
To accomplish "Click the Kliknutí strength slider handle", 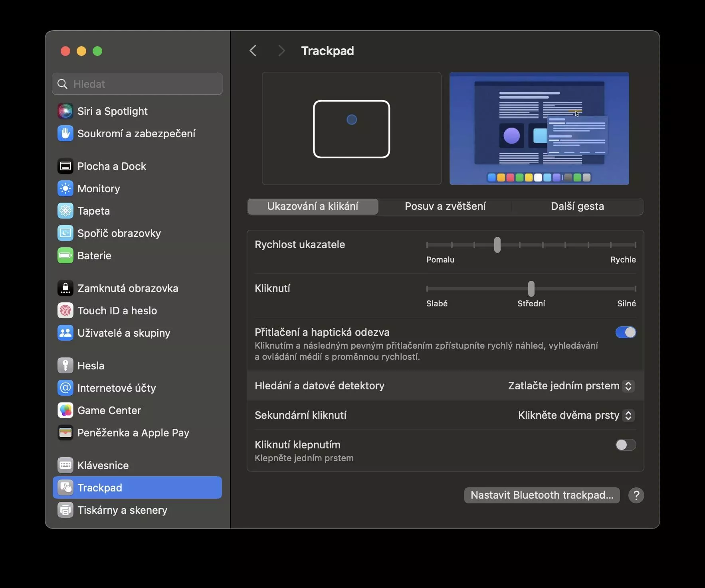I will click(531, 288).
